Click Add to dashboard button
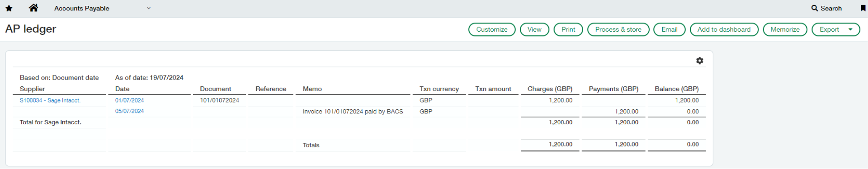The image size is (868, 169). 724,29
